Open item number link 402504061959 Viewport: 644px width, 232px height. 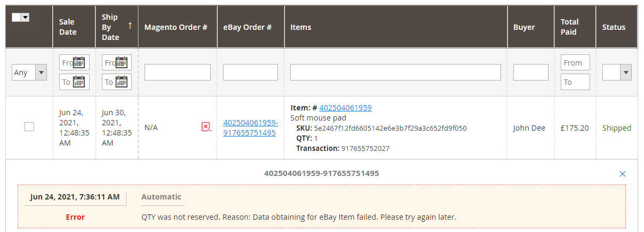[346, 108]
